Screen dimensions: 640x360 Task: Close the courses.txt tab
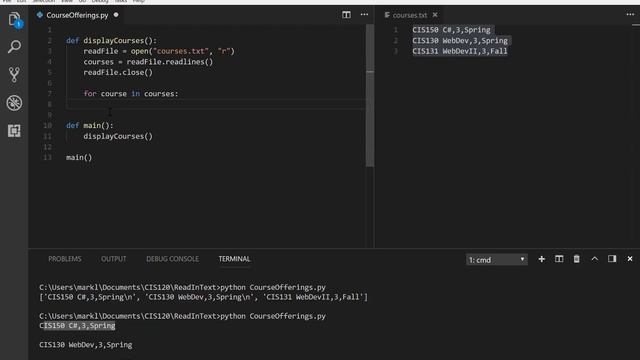click(435, 15)
